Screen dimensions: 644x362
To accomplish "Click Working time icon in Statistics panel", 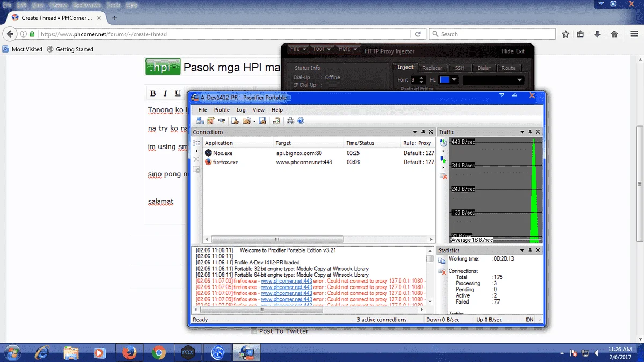I will [x=442, y=261].
